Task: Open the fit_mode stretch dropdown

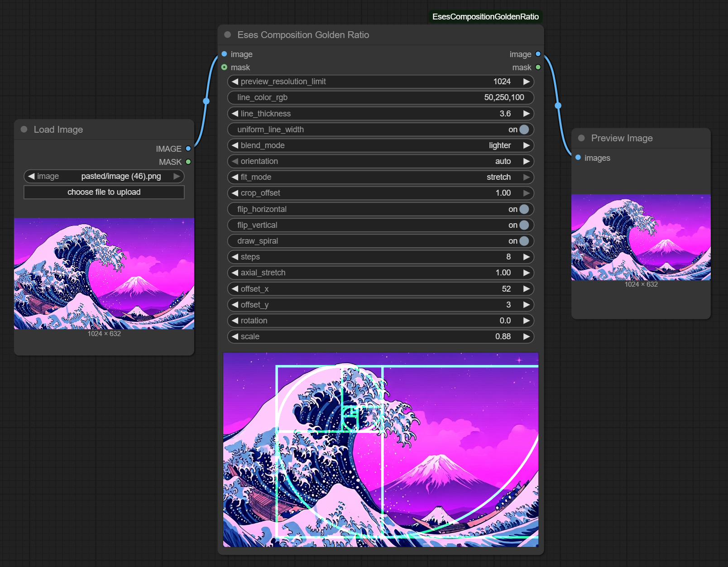Action: pyautogui.click(x=380, y=177)
